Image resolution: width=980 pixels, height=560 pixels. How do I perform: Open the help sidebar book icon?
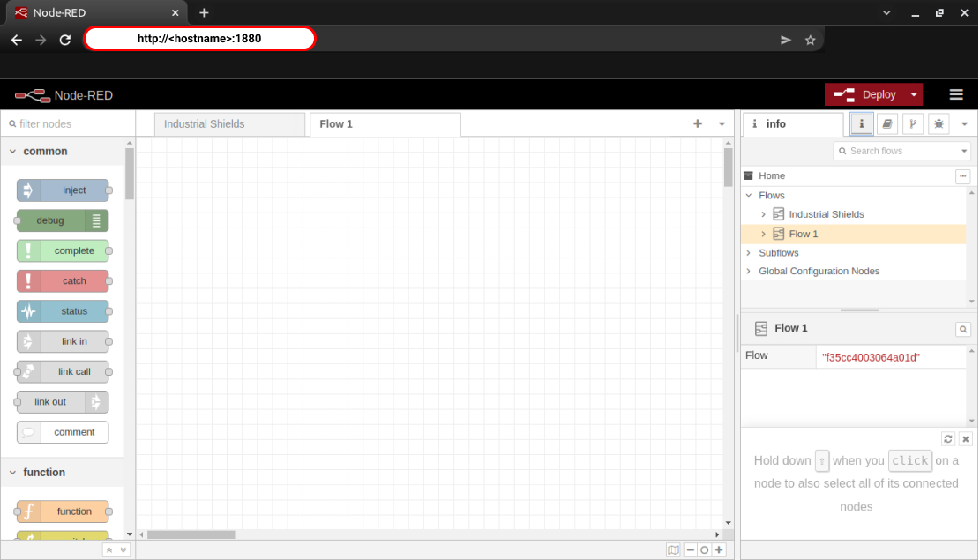click(x=886, y=123)
